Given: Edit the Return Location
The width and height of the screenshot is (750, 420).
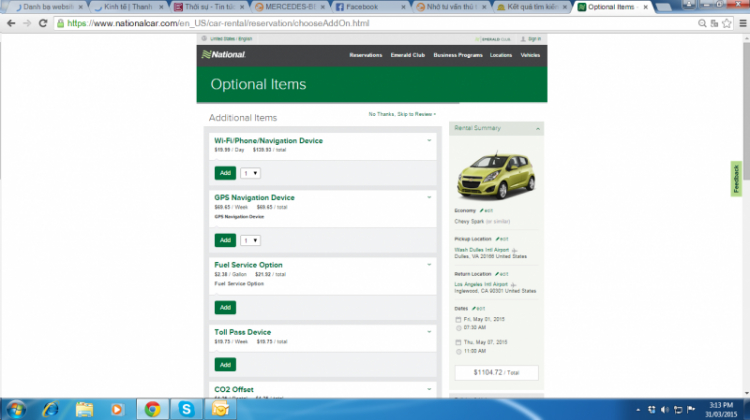Looking at the screenshot, I should coord(502,274).
